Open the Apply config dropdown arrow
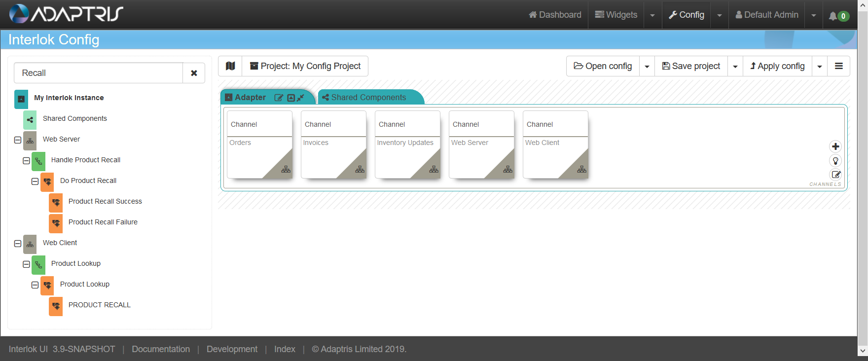The image size is (868, 361). 820,66
